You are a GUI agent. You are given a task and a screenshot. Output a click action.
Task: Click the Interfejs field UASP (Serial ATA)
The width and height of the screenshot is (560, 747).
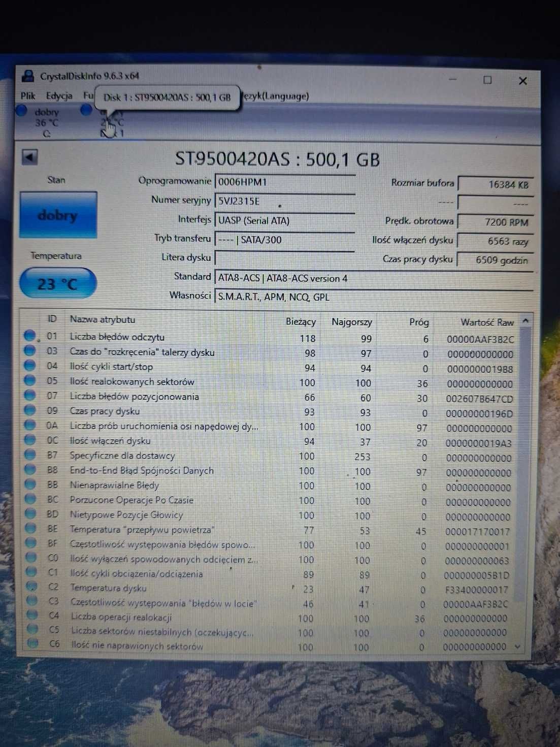[x=285, y=220]
